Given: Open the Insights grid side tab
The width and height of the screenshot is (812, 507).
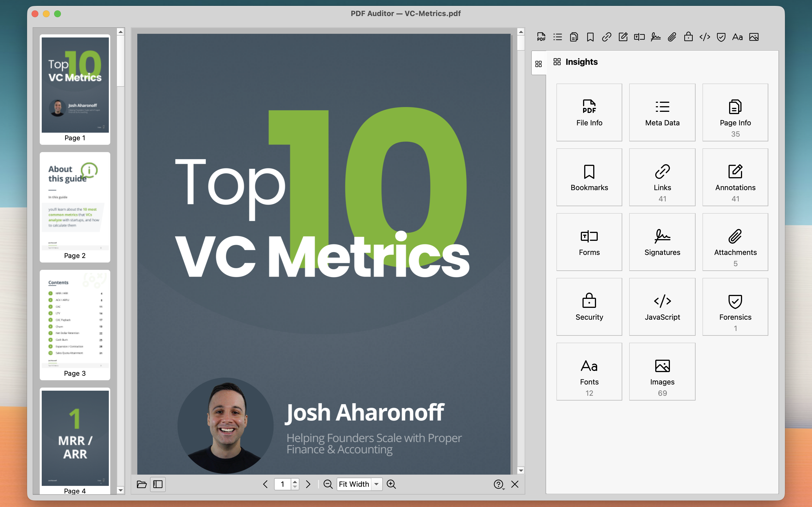Looking at the screenshot, I should (539, 64).
